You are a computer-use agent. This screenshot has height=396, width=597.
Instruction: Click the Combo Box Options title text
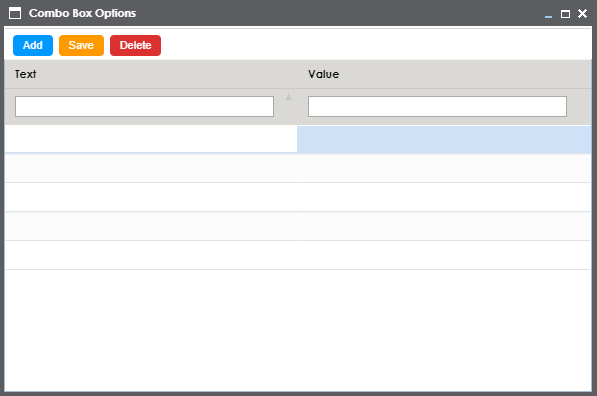[x=82, y=13]
